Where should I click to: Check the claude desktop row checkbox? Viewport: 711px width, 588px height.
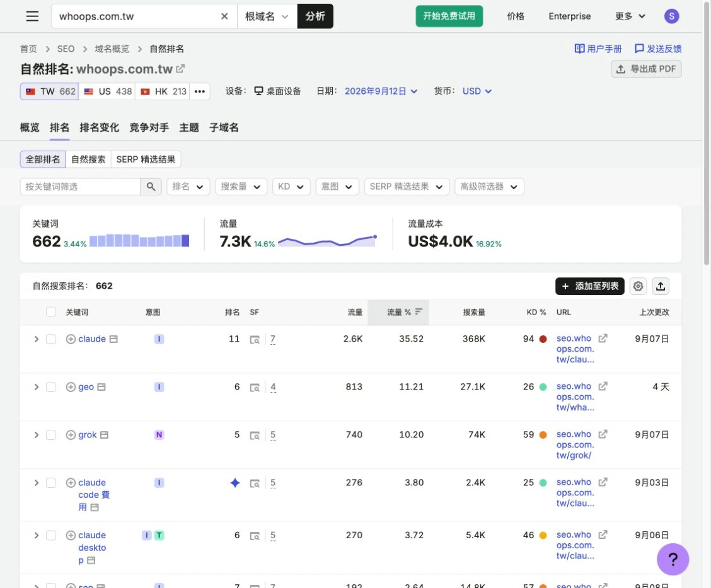[51, 536]
